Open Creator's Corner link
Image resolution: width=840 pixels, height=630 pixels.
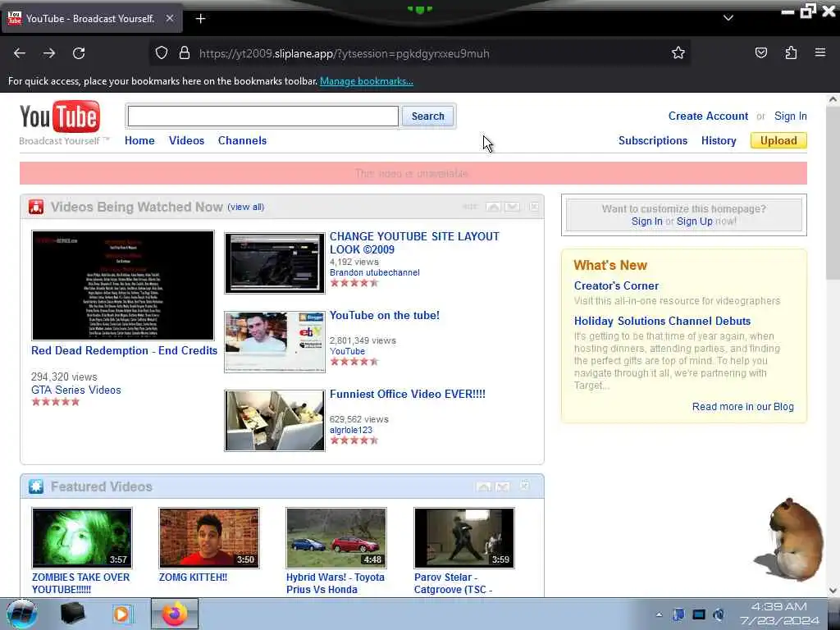pyautogui.click(x=616, y=285)
